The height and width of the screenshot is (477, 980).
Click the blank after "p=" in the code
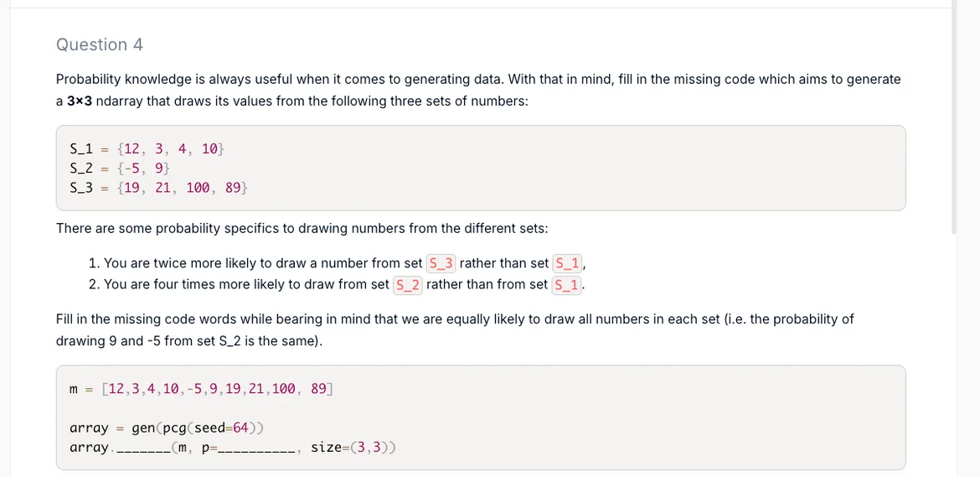point(255,448)
